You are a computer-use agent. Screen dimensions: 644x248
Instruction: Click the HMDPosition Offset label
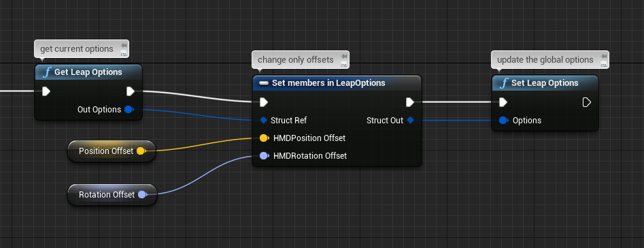pyautogui.click(x=309, y=138)
